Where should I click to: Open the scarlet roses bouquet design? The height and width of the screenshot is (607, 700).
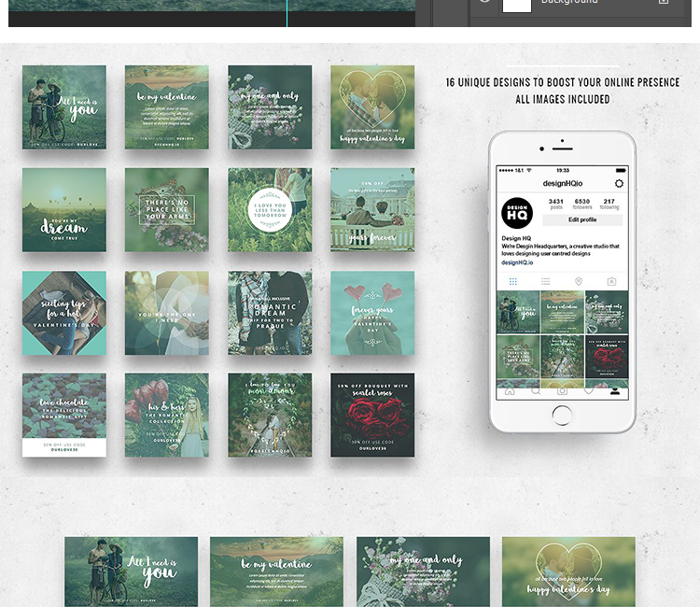(372, 416)
